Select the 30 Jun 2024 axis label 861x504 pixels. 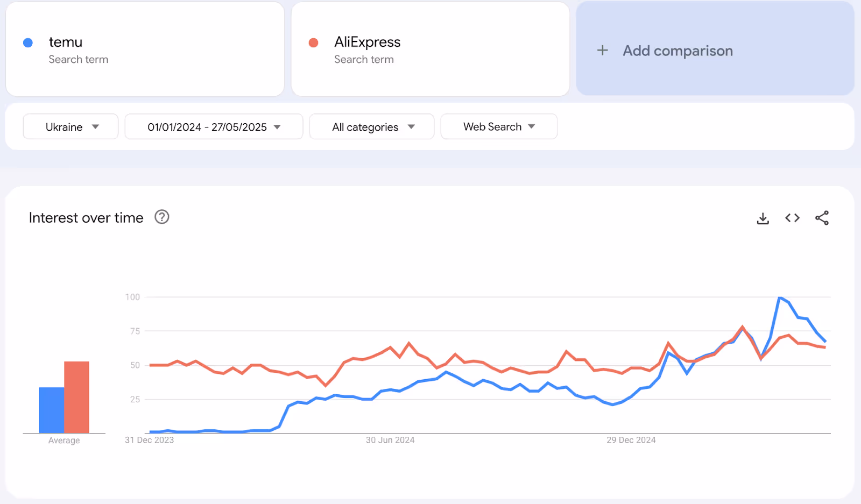coord(390,440)
